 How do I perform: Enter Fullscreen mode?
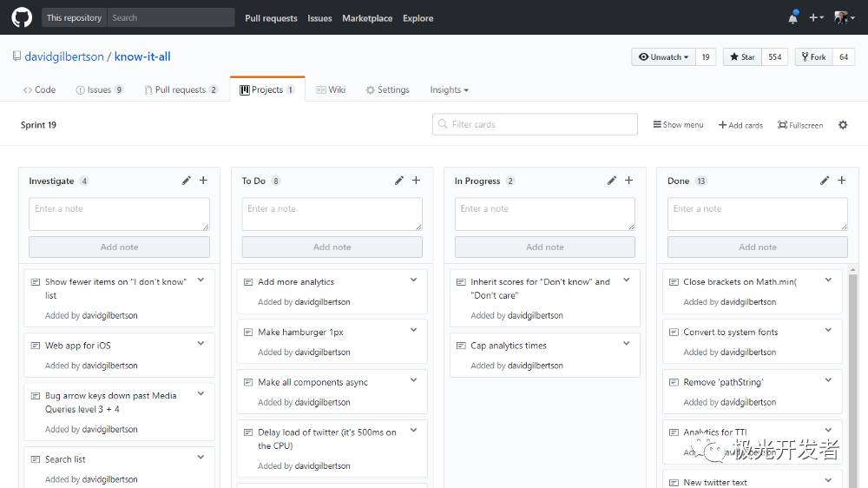[800, 125]
